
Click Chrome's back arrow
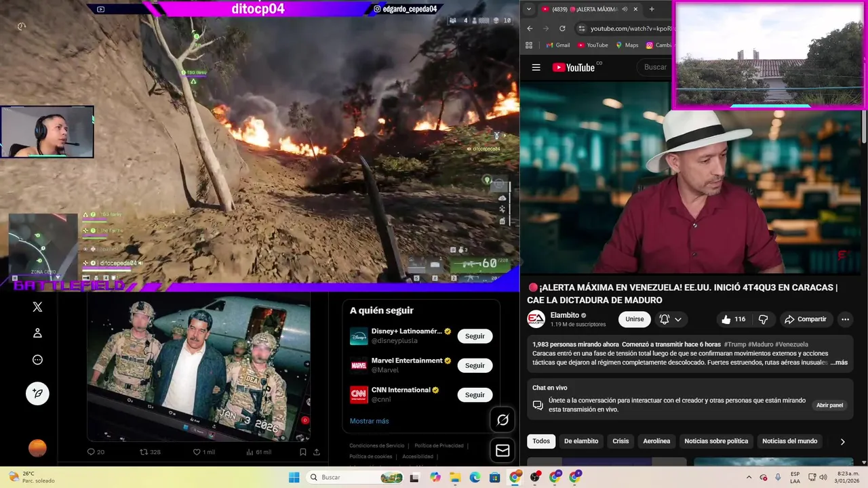529,28
